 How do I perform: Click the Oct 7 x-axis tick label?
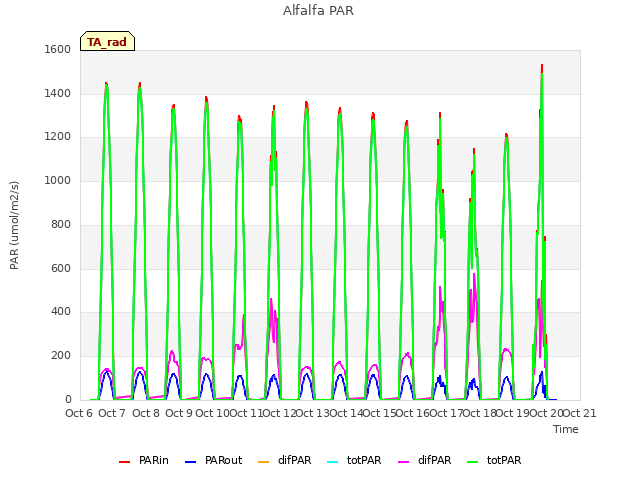tap(112, 413)
